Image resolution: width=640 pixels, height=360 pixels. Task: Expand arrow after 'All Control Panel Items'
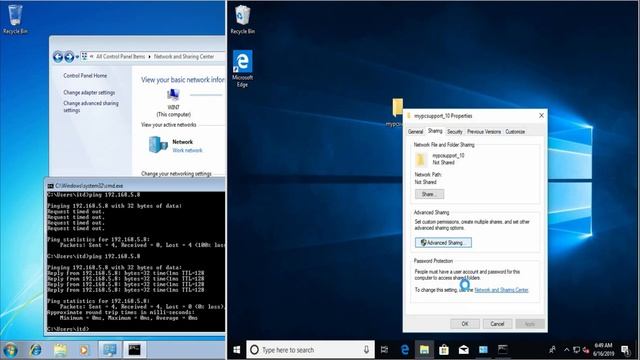tap(149, 57)
